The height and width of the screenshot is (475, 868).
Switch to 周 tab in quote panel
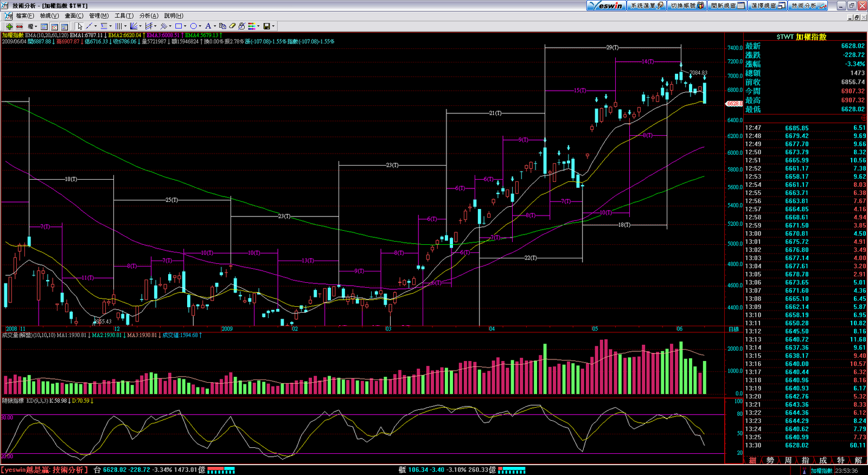pyautogui.click(x=788, y=460)
